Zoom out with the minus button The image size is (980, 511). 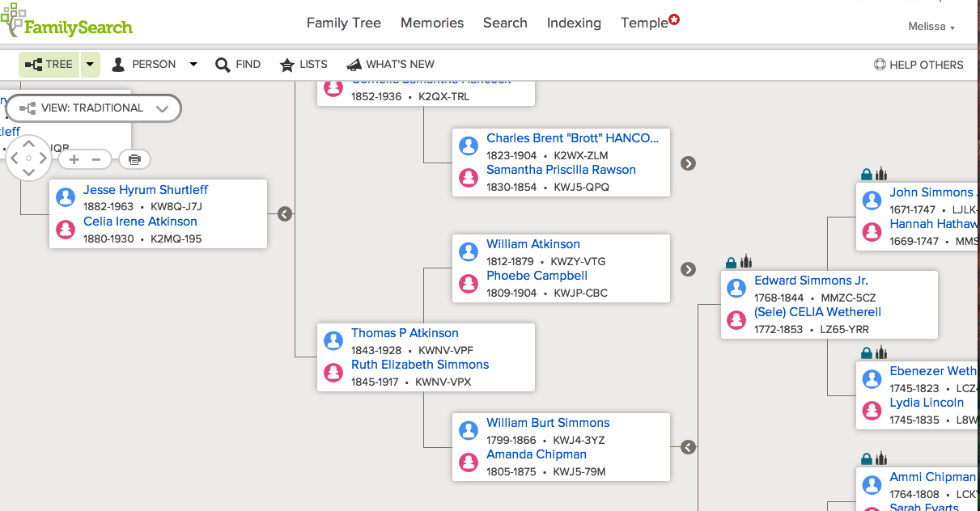96,159
